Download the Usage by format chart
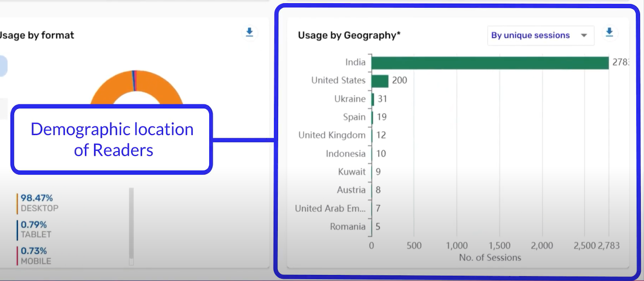 tap(250, 32)
